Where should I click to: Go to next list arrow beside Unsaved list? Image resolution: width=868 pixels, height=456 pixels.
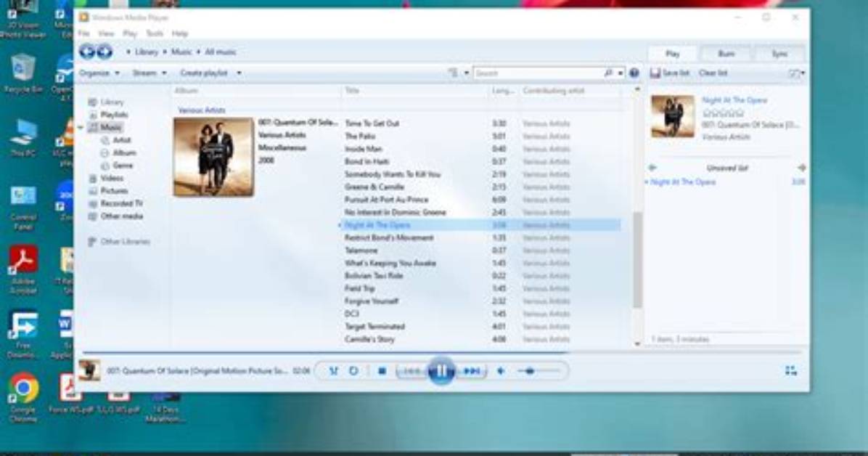pos(801,167)
